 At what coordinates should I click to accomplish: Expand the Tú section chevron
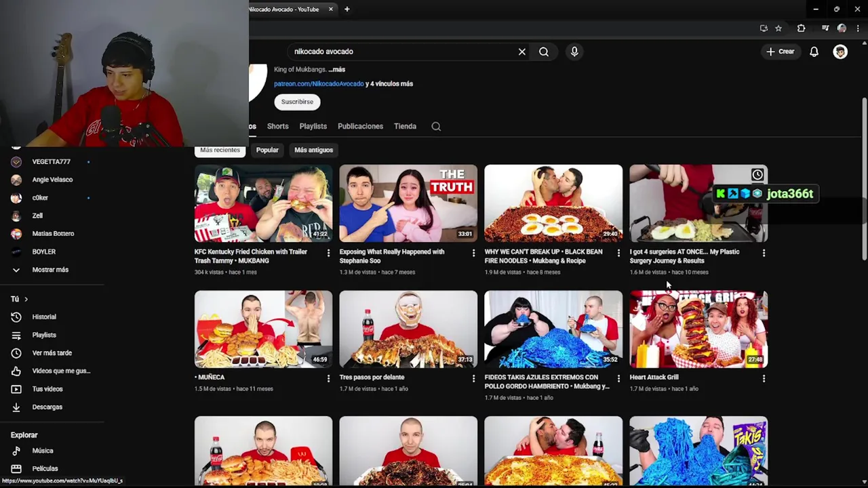[x=26, y=299]
